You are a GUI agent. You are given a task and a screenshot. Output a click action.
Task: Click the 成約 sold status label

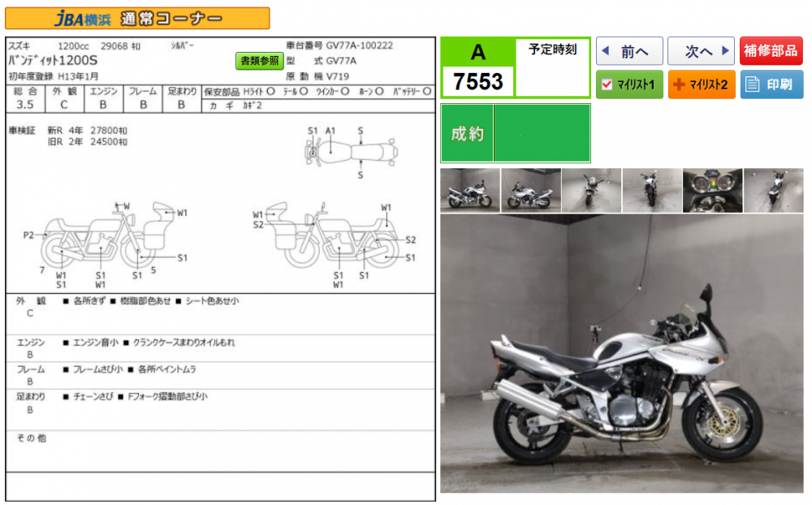(467, 134)
